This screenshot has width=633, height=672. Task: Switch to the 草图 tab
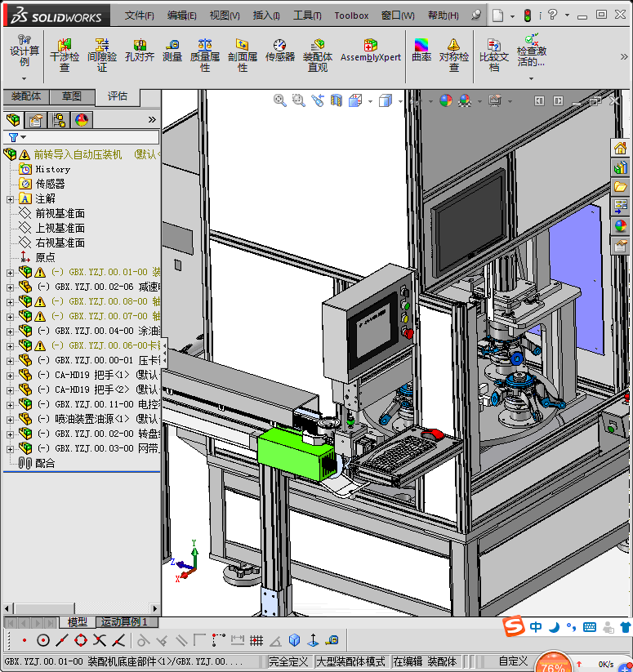[x=72, y=96]
